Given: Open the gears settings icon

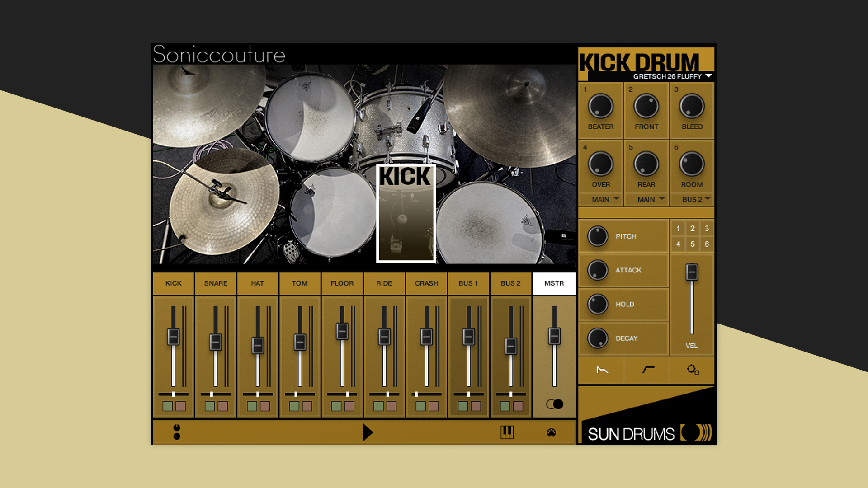Looking at the screenshot, I should [x=693, y=370].
